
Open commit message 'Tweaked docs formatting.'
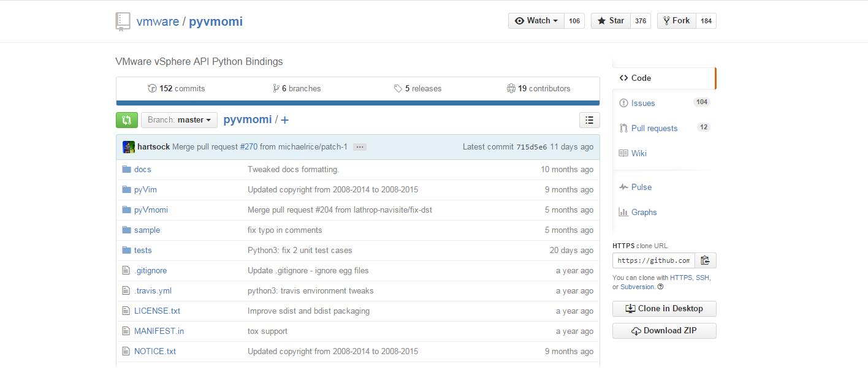tap(293, 169)
